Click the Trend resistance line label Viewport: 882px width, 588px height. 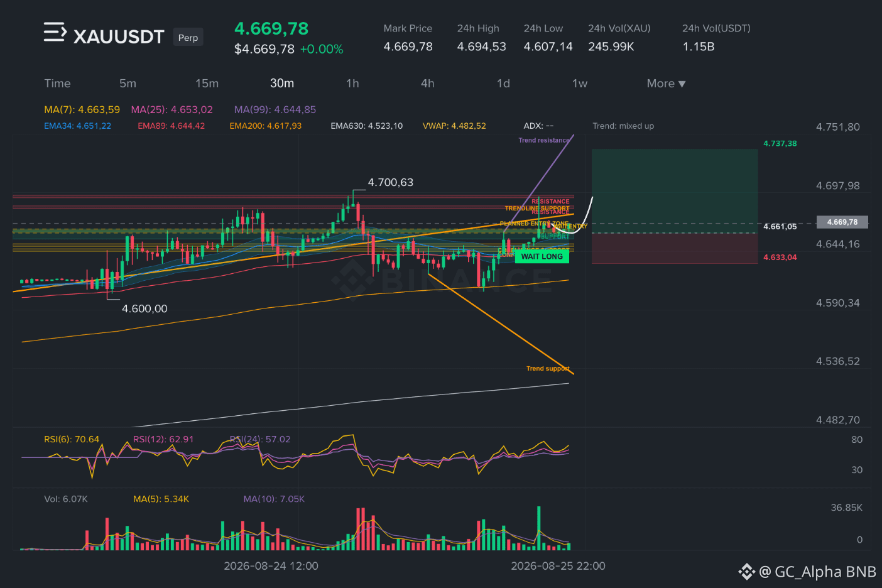pyautogui.click(x=544, y=141)
